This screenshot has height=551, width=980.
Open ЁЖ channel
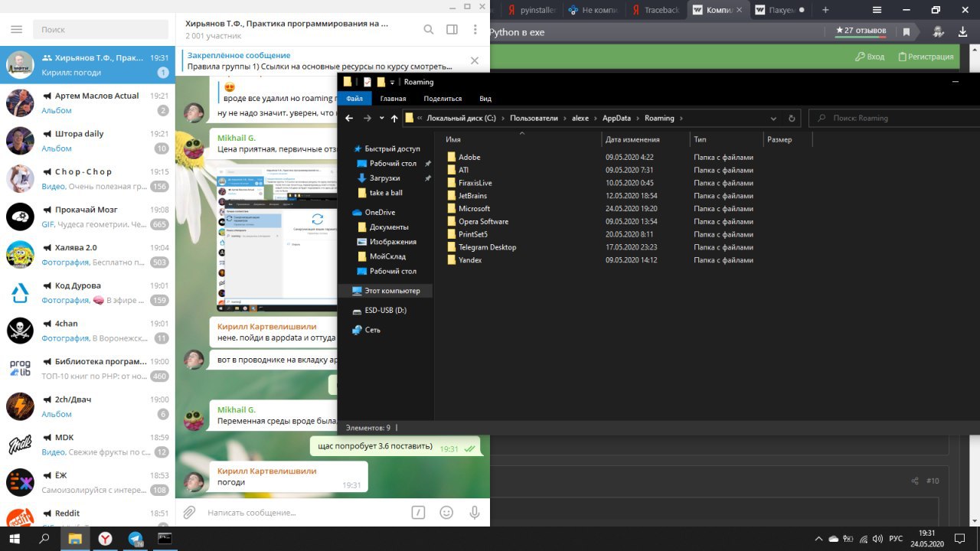(x=87, y=482)
